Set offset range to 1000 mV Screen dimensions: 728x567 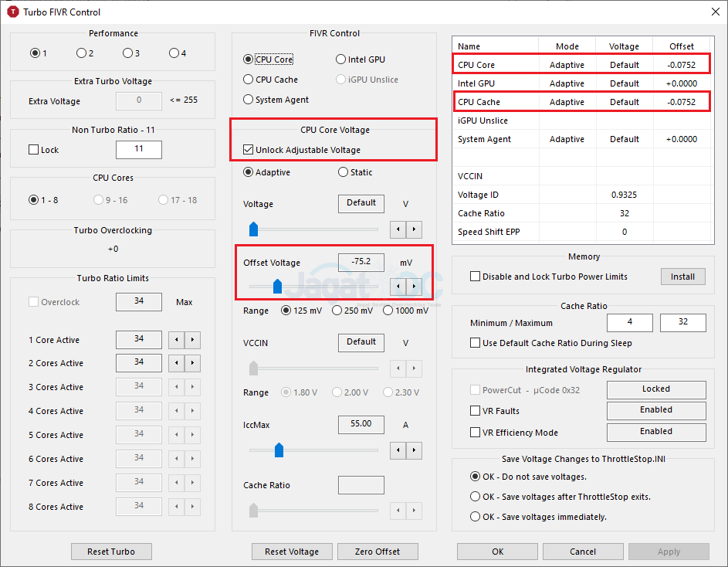(406, 310)
